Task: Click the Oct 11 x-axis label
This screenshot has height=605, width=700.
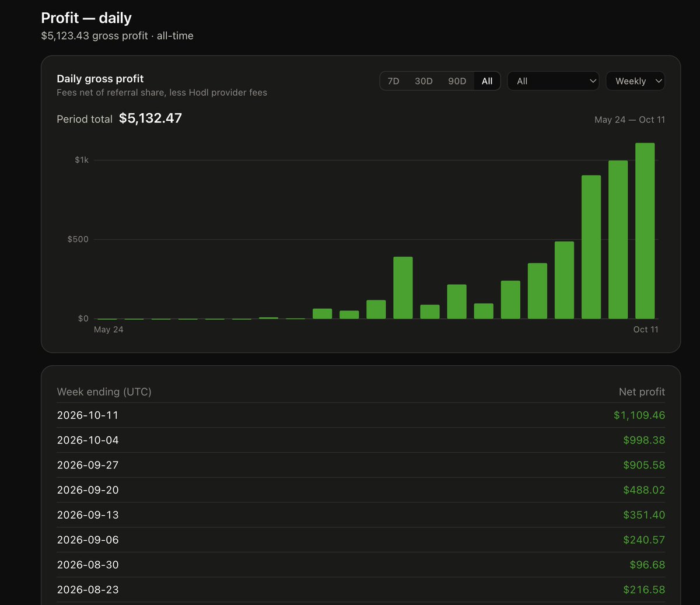Action: 646,330
